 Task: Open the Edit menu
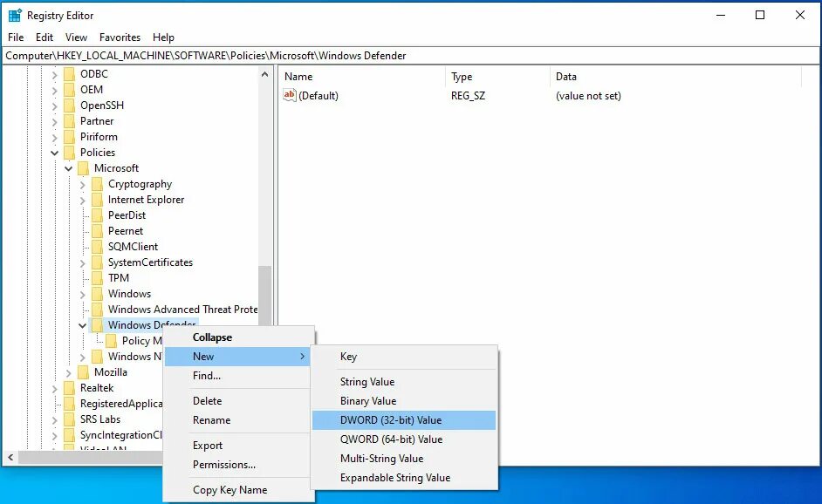click(45, 37)
